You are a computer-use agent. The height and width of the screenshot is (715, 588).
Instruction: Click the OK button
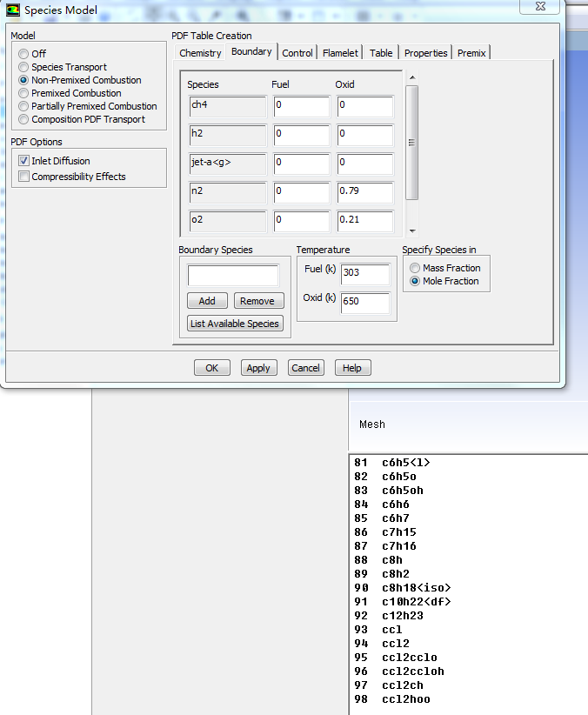(211, 368)
